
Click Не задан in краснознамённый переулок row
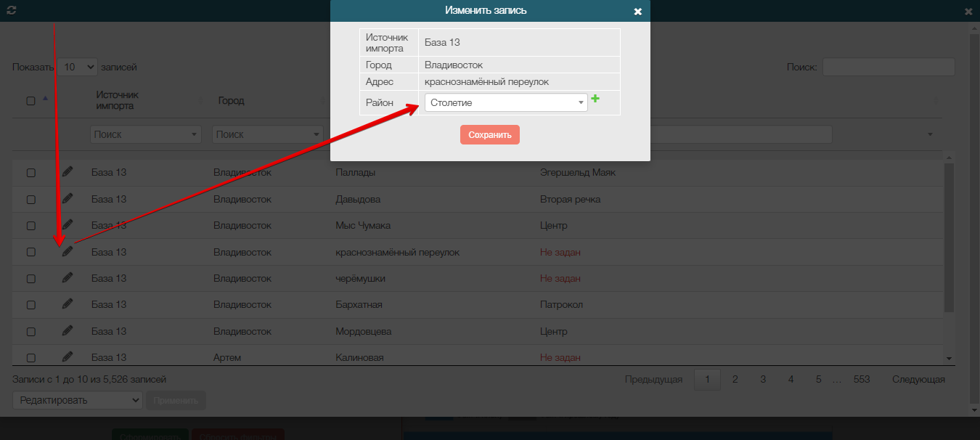coord(560,252)
